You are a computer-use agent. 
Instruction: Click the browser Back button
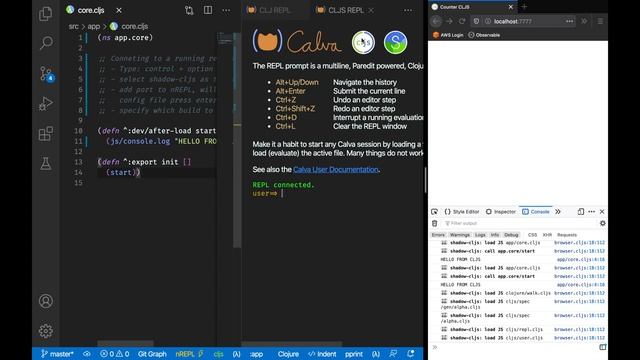click(436, 21)
